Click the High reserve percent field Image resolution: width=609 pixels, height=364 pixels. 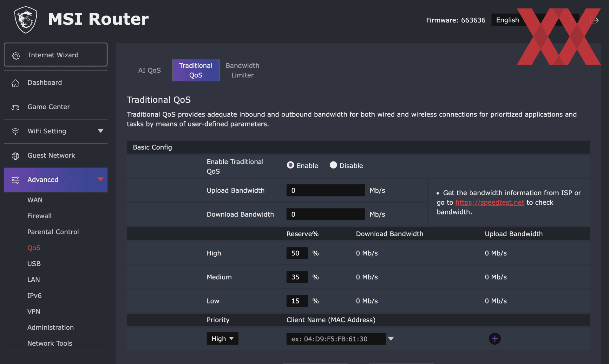[297, 253]
